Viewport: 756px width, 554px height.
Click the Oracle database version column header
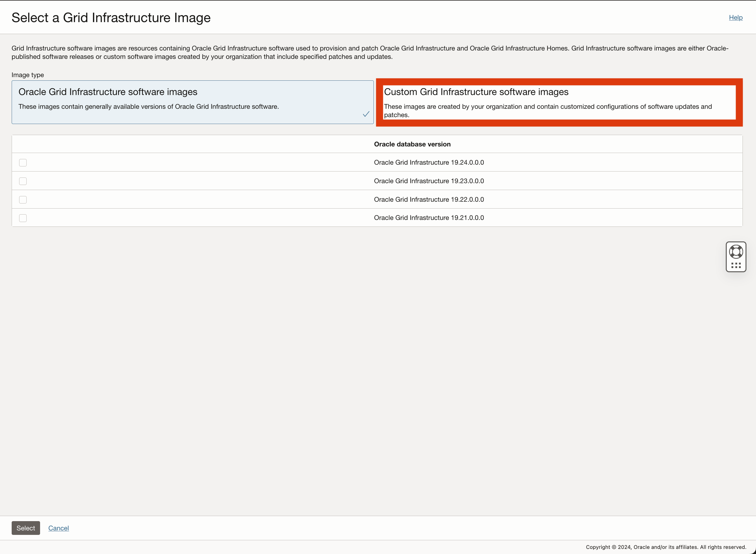[412, 144]
